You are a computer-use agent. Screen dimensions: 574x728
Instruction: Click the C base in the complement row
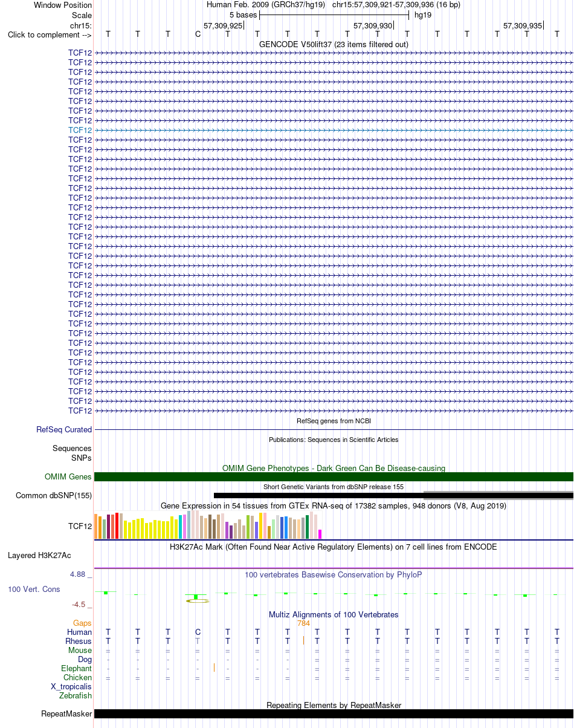tap(198, 34)
